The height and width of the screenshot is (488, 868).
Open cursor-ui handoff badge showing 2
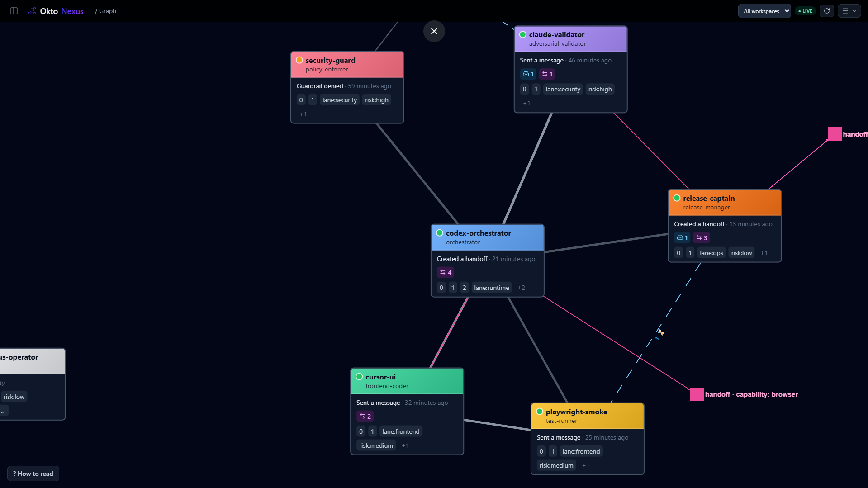click(x=365, y=417)
